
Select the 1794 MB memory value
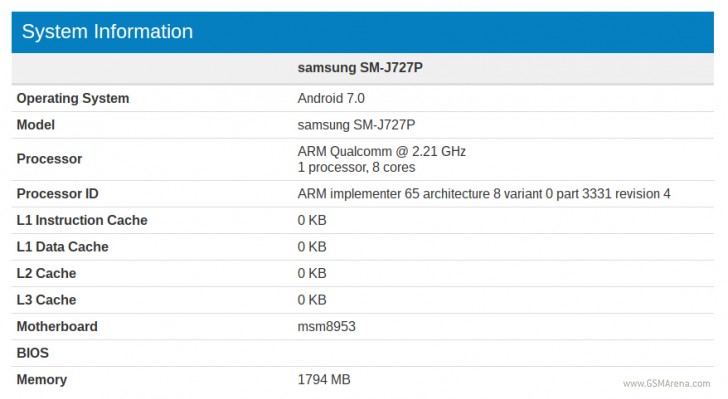tap(324, 379)
